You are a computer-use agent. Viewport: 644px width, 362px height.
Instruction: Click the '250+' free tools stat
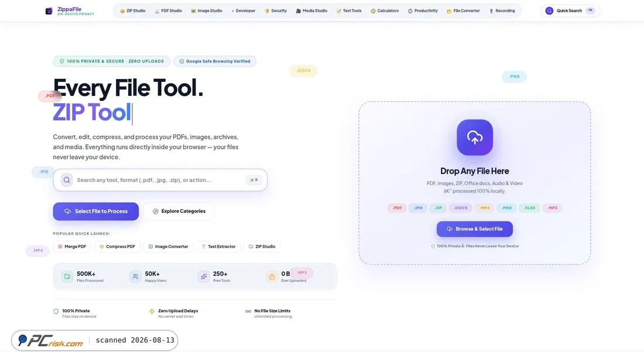(220, 274)
